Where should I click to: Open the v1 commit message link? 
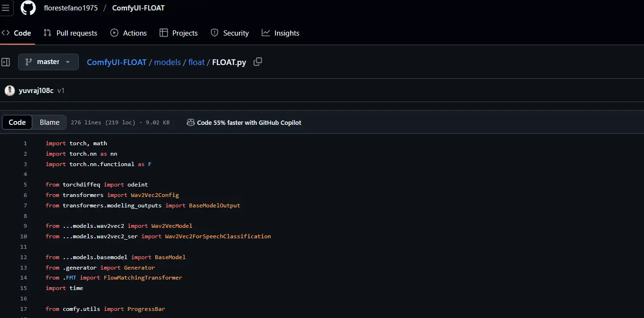click(x=61, y=91)
